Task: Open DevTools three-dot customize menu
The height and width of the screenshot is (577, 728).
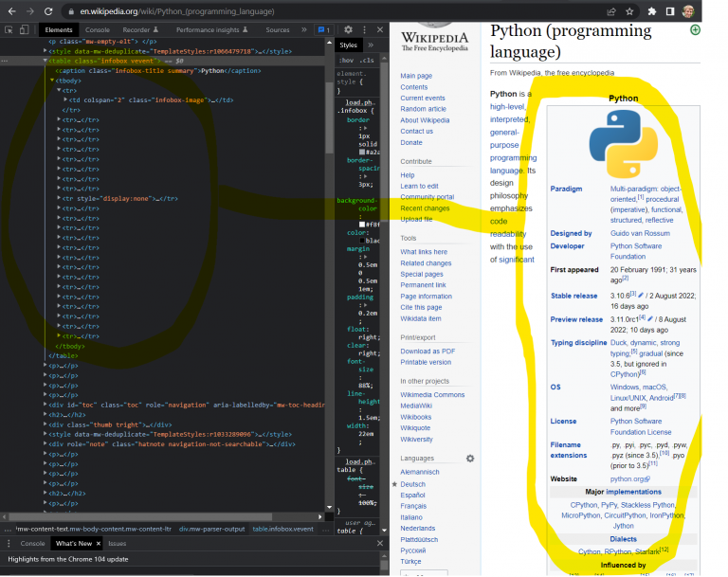Action: click(364, 29)
